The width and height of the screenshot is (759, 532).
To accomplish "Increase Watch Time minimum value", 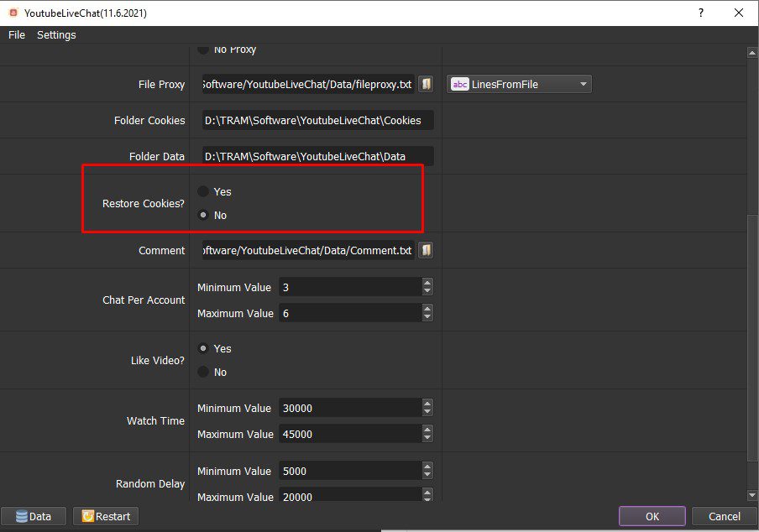I will 427,404.
